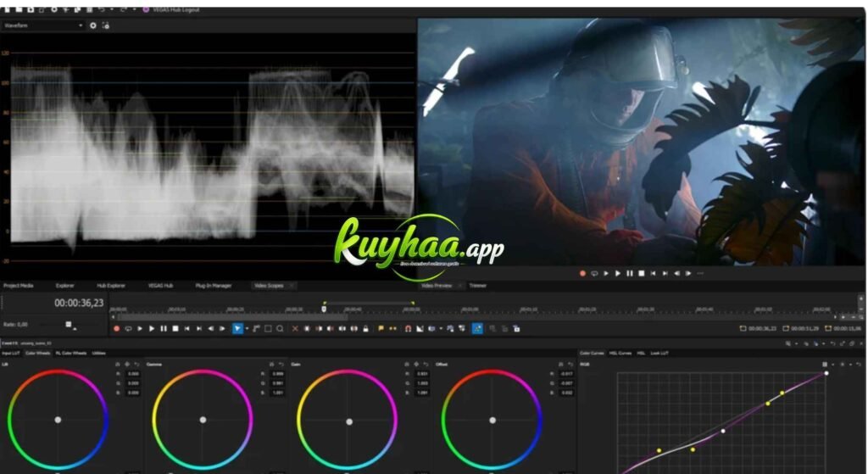Click the redo arrow in top toolbar
Viewport: 868px width, 474px height.
coord(124,9)
